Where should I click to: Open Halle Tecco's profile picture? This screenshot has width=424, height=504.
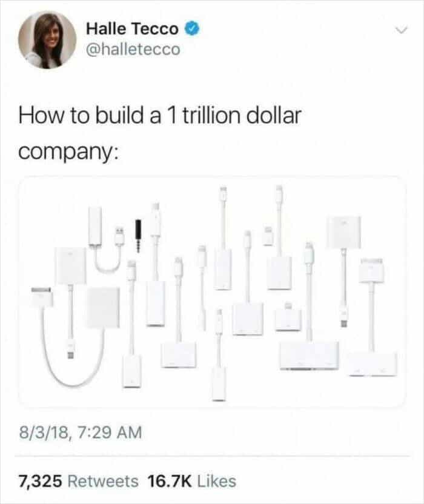point(47,40)
